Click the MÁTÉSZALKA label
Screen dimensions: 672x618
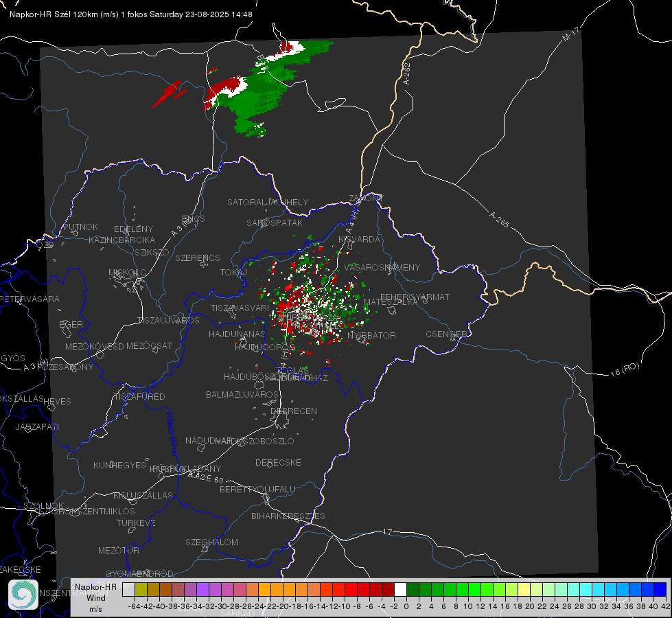[x=391, y=302]
